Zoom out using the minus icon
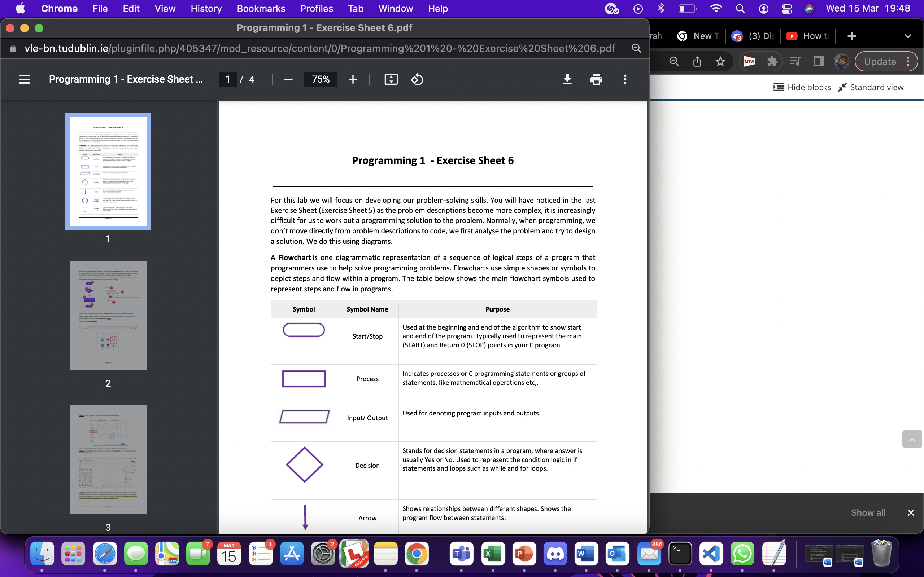 coord(288,79)
